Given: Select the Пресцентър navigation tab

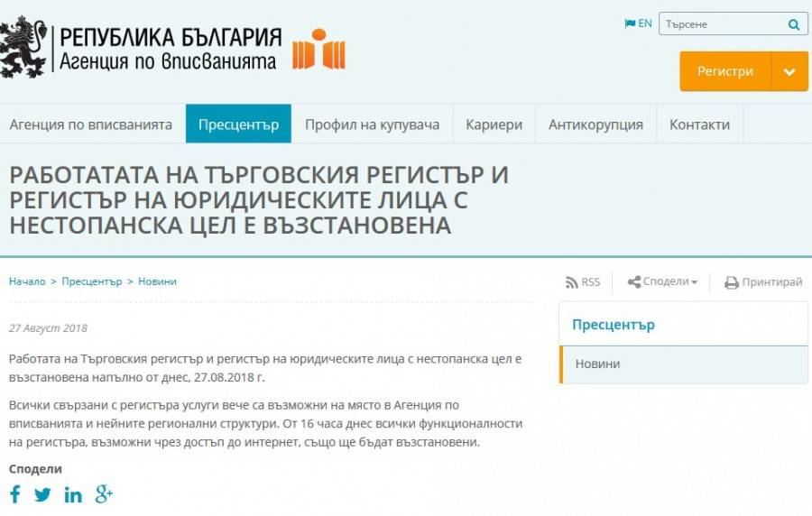Looking at the screenshot, I should [238, 124].
